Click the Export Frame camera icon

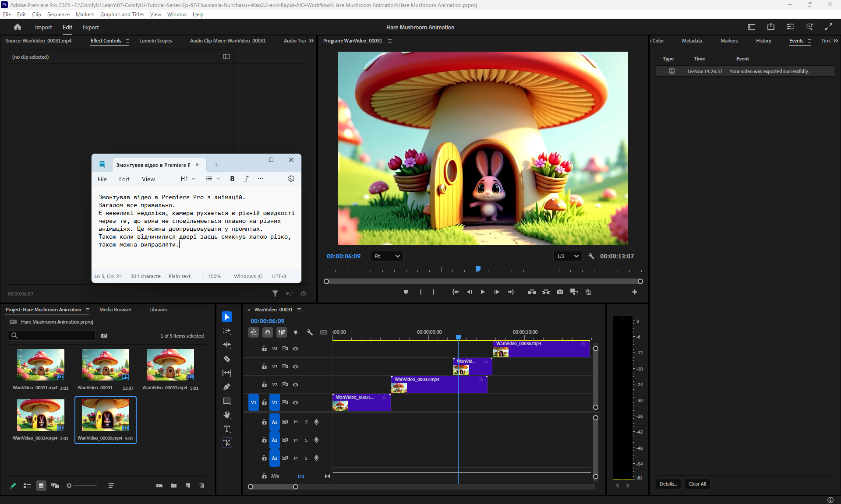[560, 292]
